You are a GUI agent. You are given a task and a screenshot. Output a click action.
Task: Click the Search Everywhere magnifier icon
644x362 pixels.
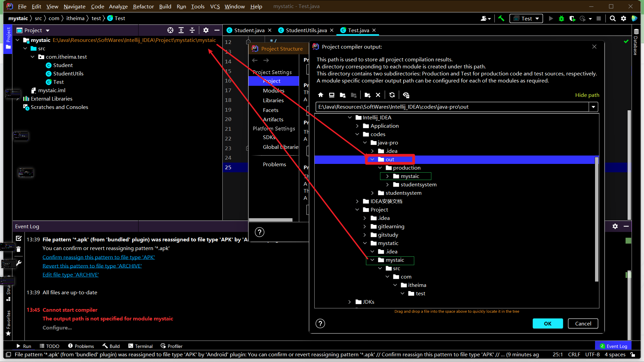(613, 18)
